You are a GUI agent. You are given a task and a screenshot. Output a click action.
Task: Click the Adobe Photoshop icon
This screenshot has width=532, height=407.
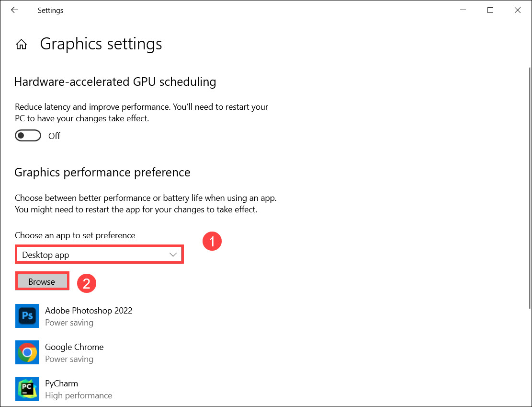[x=27, y=316]
